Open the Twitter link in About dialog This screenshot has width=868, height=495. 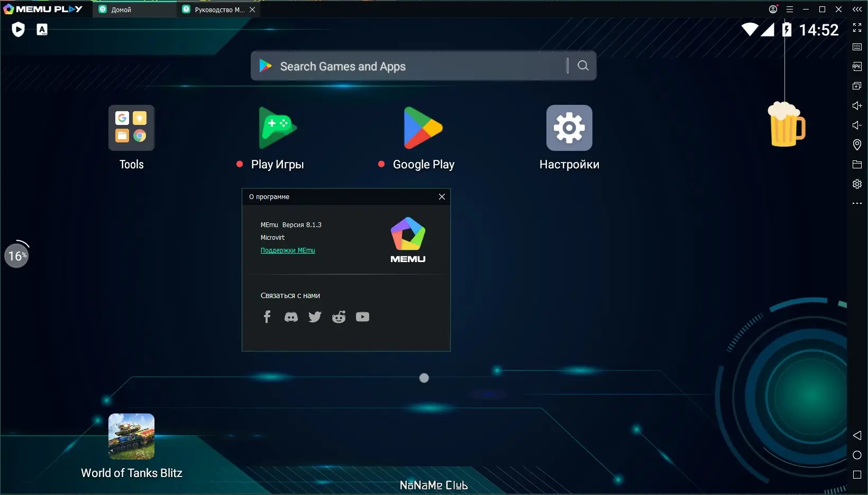(315, 317)
